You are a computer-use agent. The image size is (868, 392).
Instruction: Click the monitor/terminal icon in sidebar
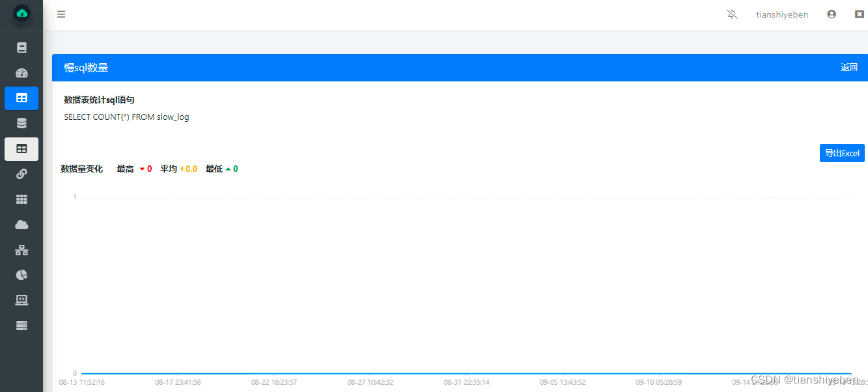21,300
